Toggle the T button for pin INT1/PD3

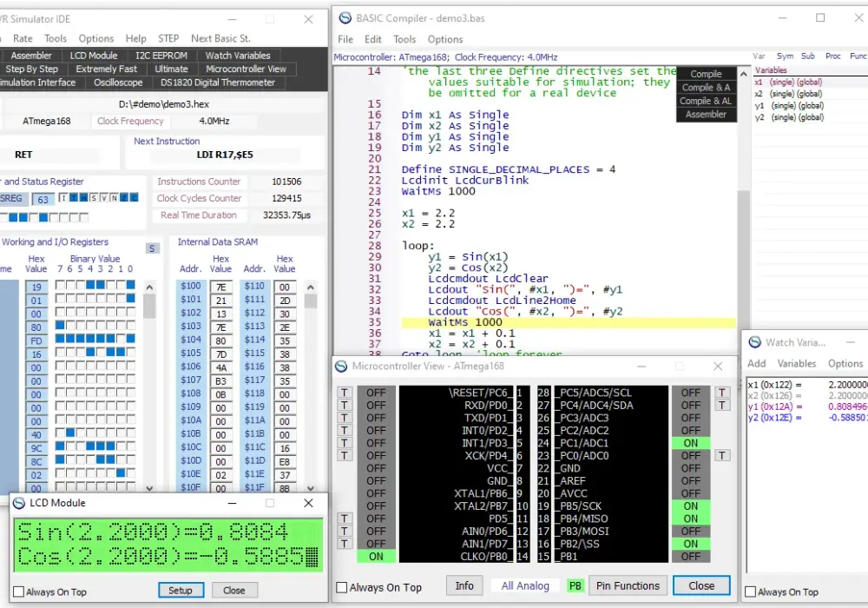click(x=345, y=443)
